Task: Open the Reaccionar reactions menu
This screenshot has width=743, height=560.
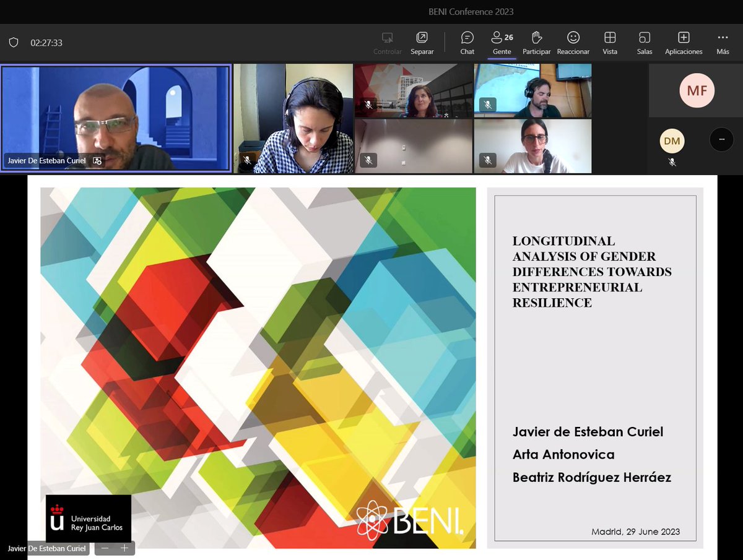Action: (573, 42)
